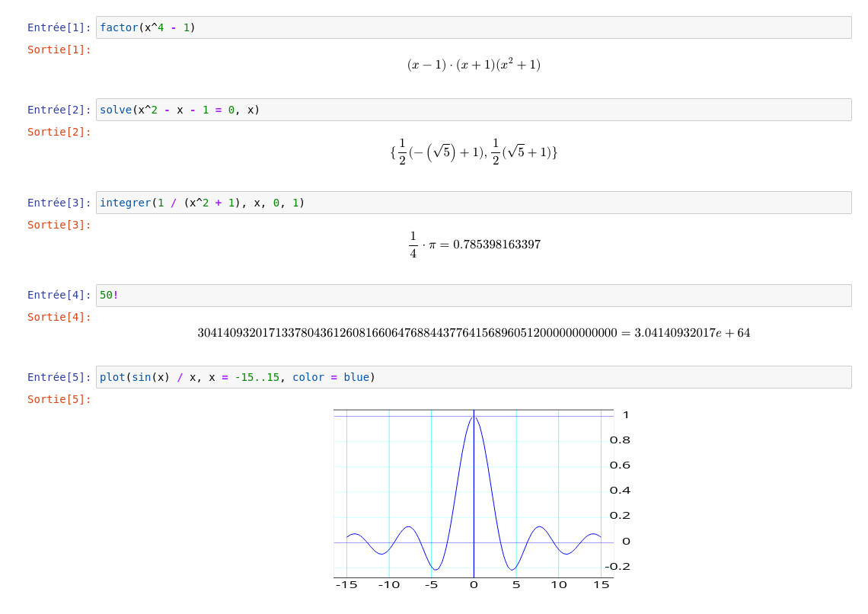
Task: Click the Sortie[3]: output label
Action: pyautogui.click(x=59, y=225)
